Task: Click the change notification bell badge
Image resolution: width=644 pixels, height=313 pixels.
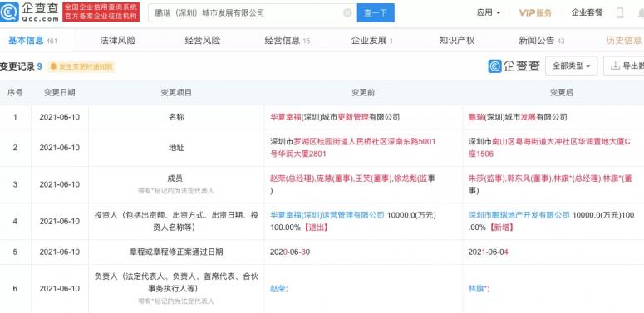Action: click(81, 66)
